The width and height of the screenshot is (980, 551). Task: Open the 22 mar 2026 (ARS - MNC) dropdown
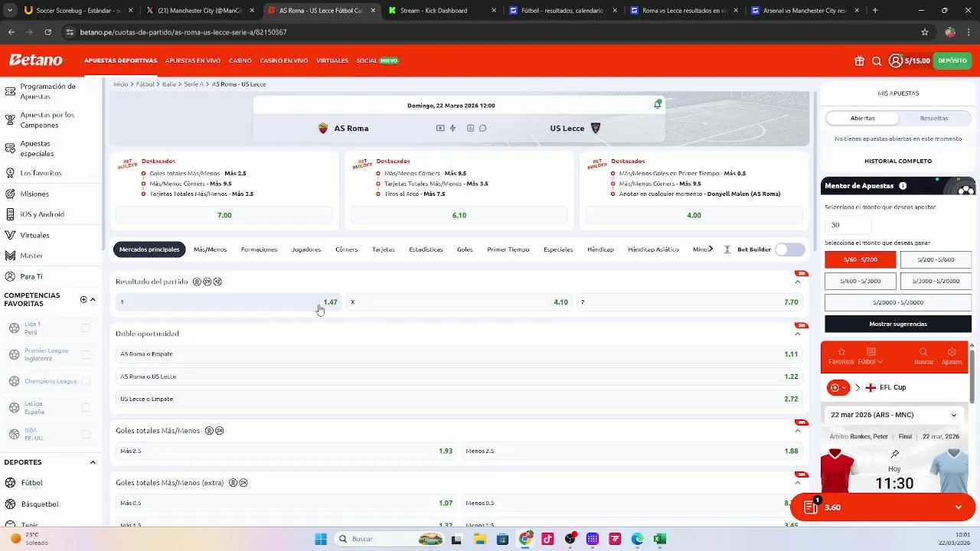(894, 415)
